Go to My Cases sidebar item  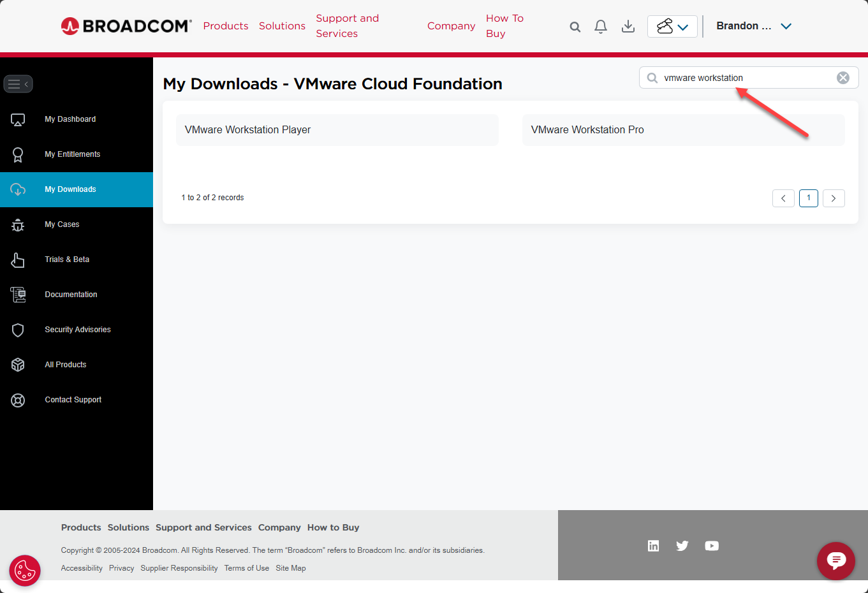pos(77,224)
